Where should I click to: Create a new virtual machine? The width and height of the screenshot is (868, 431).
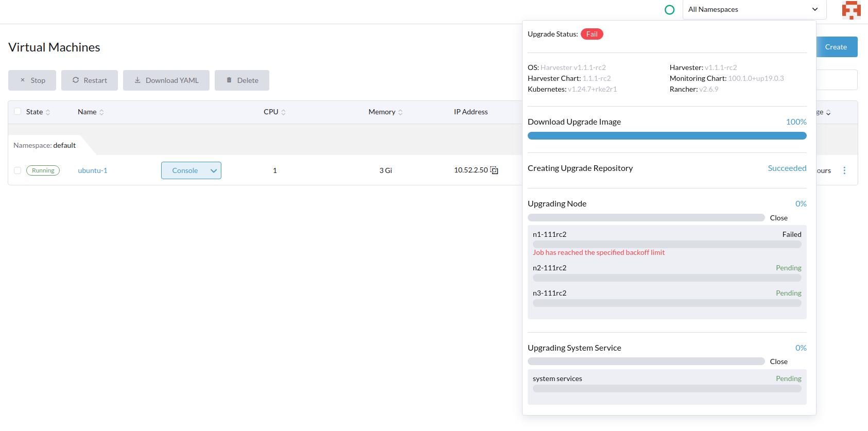[x=837, y=47]
